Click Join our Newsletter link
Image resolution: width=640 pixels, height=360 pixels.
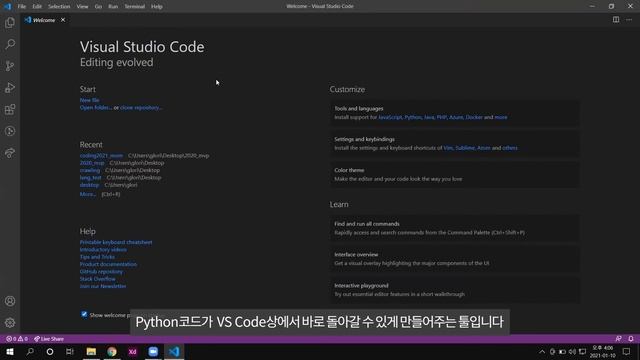(x=103, y=286)
